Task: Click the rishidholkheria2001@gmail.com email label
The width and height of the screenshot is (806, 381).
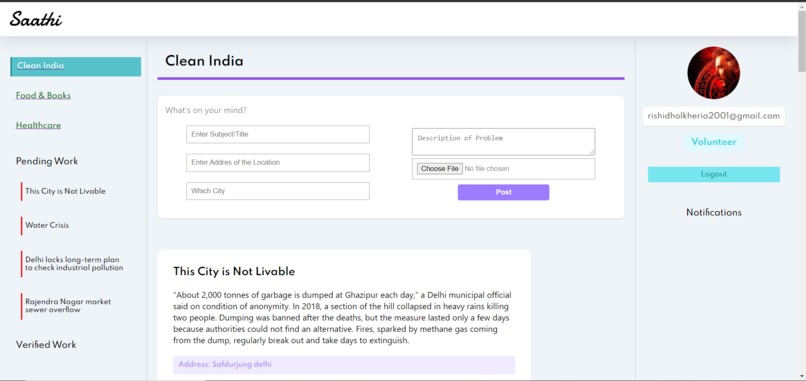Action: pos(713,116)
